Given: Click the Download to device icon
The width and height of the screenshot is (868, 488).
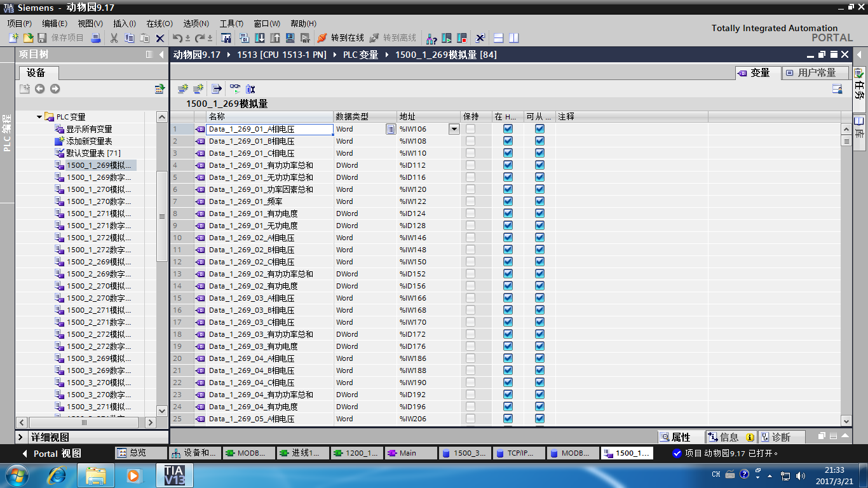Looking at the screenshot, I should [260, 38].
